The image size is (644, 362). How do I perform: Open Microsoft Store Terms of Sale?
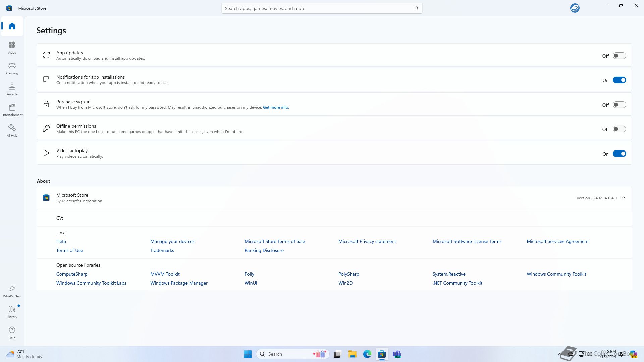275,241
